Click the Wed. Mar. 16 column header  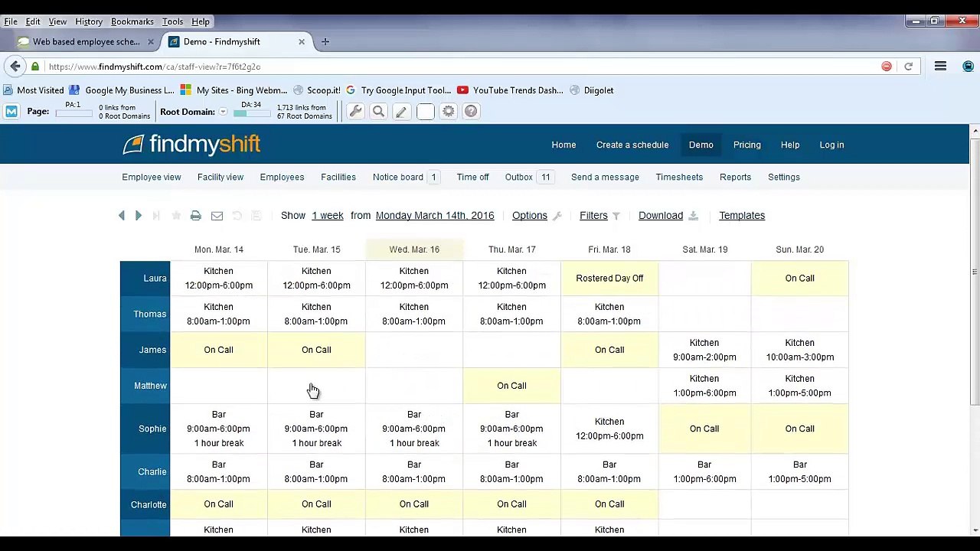click(x=414, y=249)
